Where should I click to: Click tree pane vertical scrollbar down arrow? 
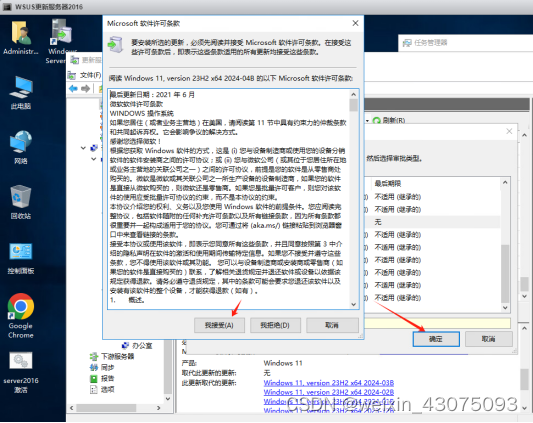(168, 399)
